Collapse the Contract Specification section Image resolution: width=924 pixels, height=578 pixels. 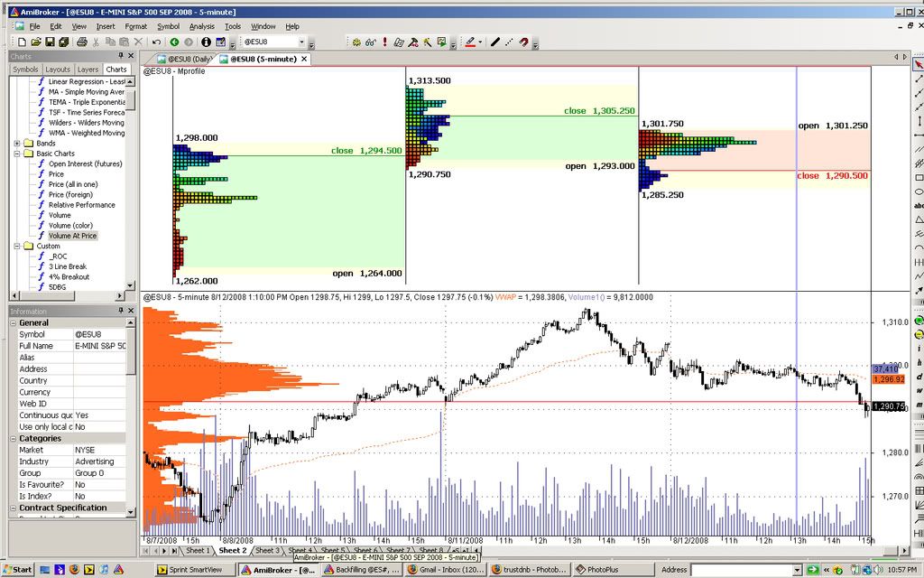tap(13, 508)
